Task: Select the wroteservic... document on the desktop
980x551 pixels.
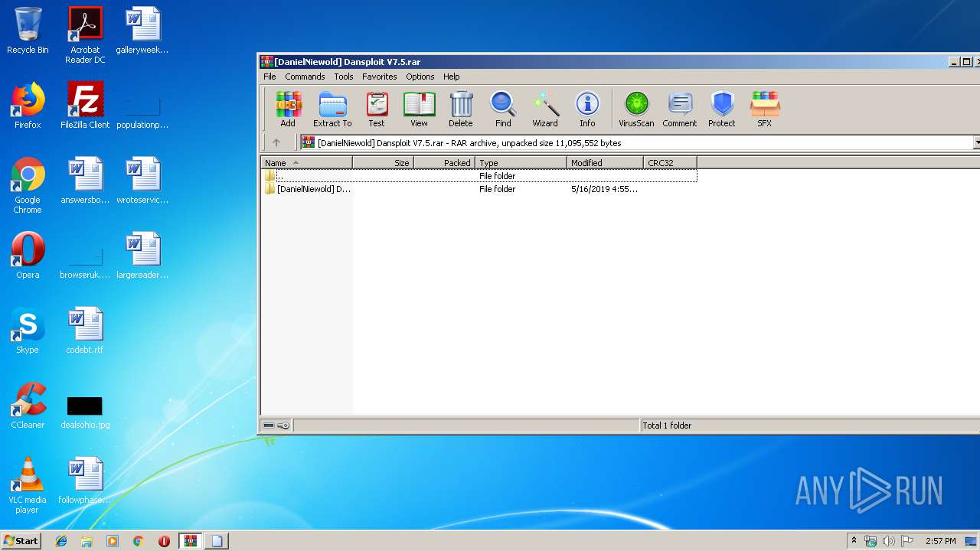Action: pyautogui.click(x=142, y=181)
